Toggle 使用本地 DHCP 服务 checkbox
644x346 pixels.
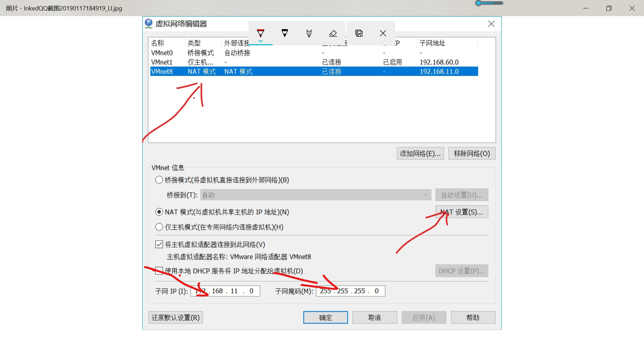point(159,271)
